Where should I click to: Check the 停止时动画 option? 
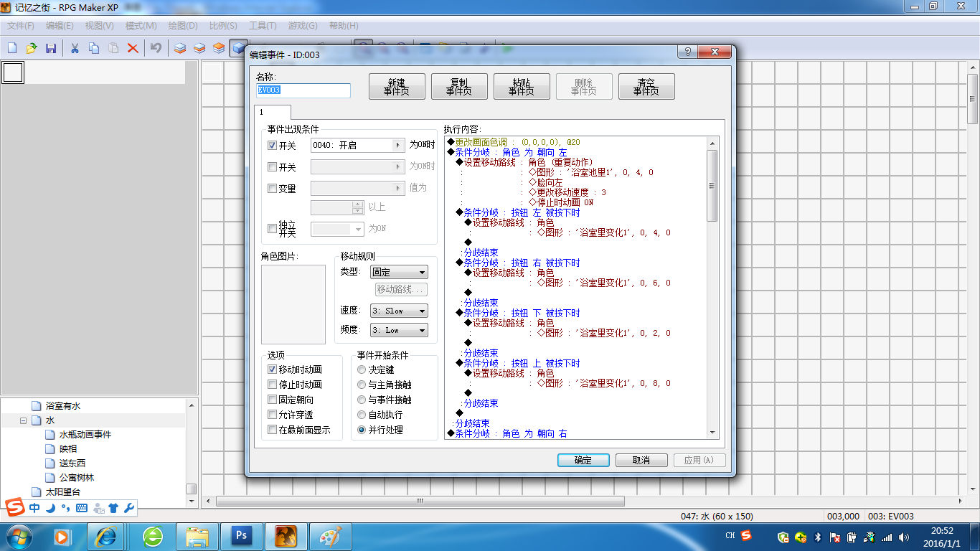[x=272, y=385]
